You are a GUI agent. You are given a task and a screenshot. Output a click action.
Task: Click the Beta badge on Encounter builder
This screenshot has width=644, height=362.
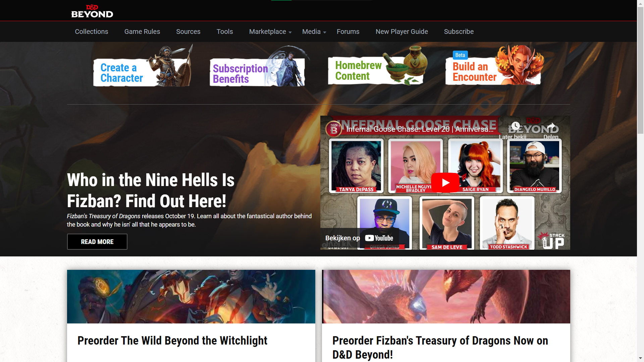coord(460,55)
